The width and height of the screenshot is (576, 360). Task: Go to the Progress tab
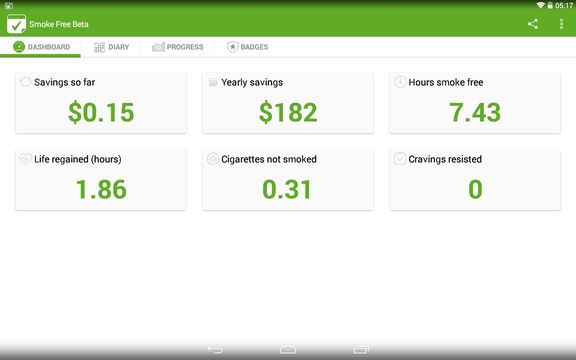click(177, 47)
